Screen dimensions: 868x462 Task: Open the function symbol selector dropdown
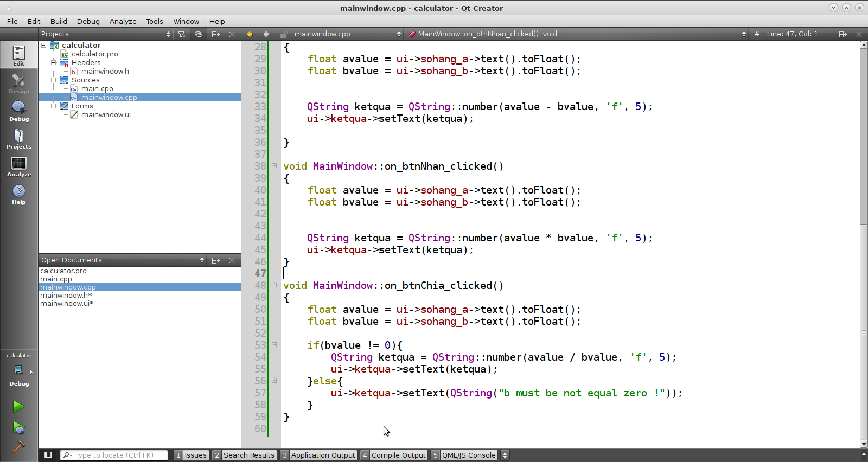577,34
